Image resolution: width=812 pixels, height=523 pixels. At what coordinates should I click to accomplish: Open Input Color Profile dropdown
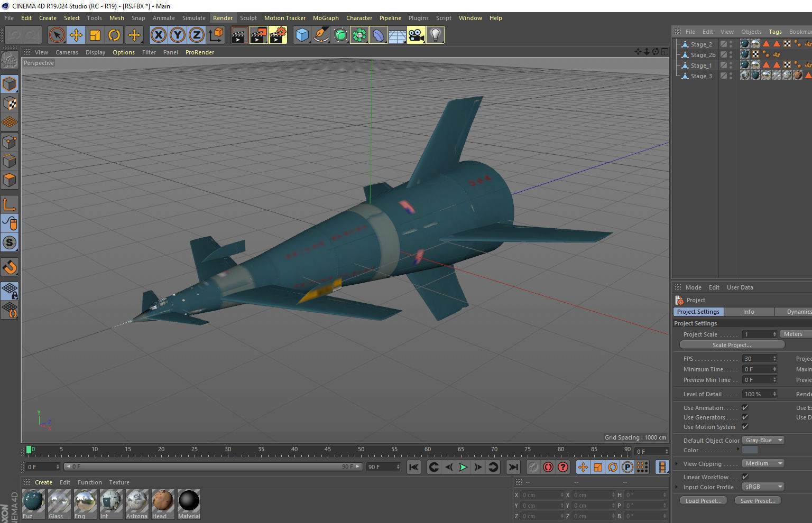pos(763,487)
